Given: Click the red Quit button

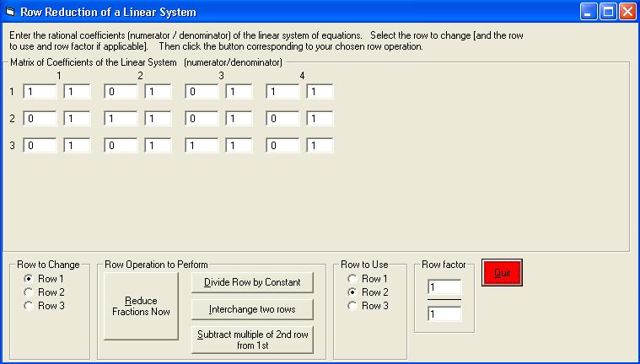Looking at the screenshot, I should click(x=502, y=273).
